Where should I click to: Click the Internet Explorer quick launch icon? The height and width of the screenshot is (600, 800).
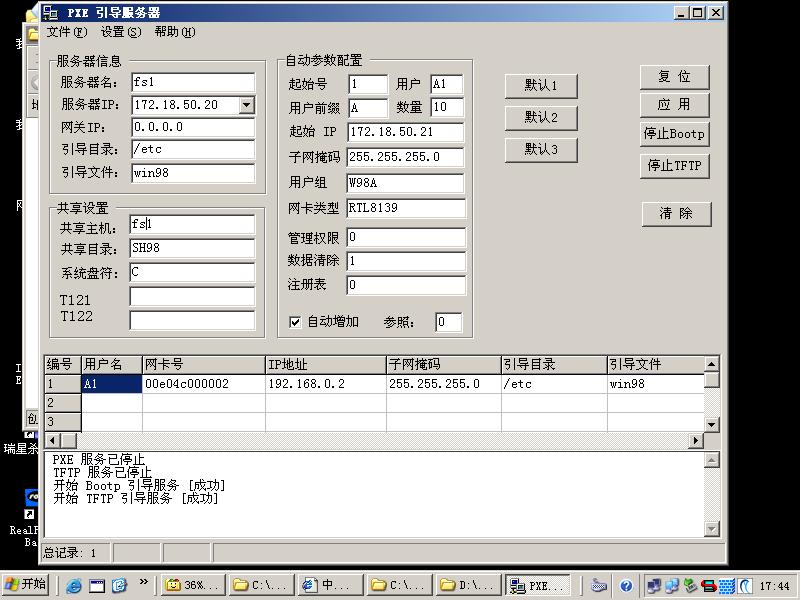point(74,586)
